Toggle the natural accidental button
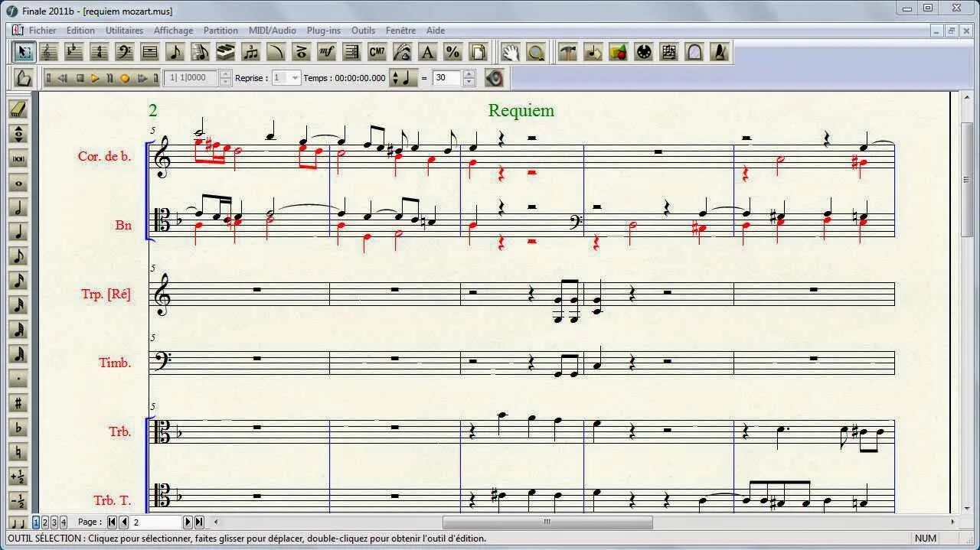980x550 pixels. (18, 452)
